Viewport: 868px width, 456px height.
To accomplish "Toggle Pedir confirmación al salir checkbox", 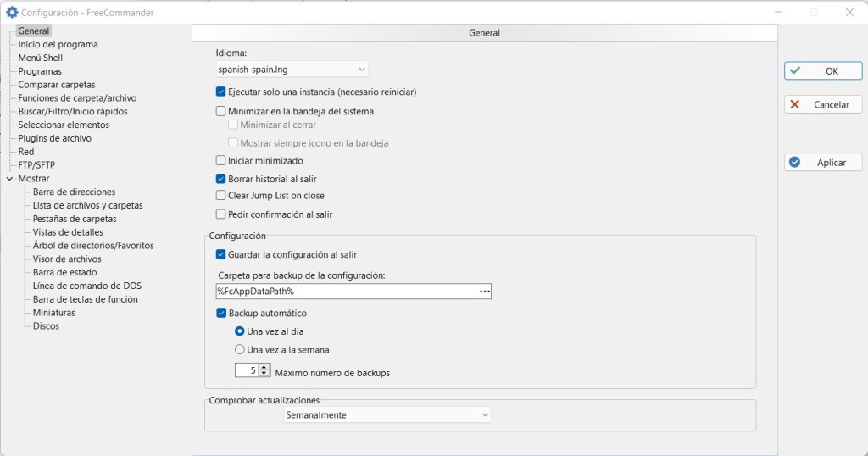I will point(221,214).
